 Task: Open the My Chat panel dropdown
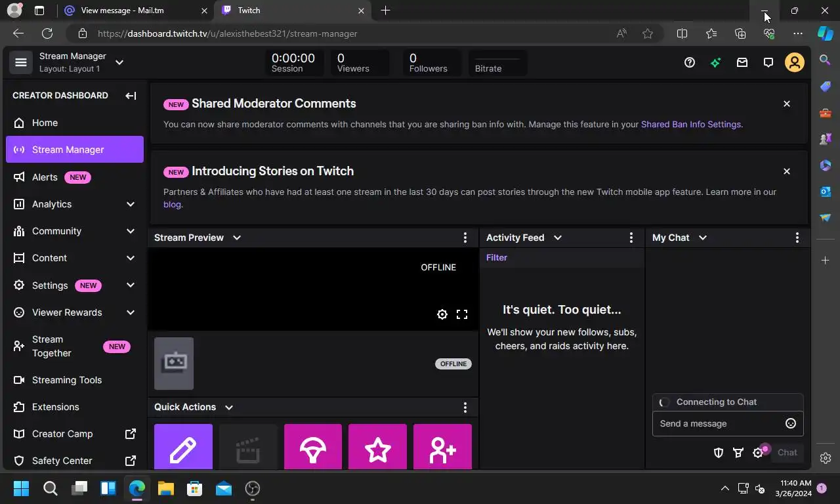click(703, 238)
